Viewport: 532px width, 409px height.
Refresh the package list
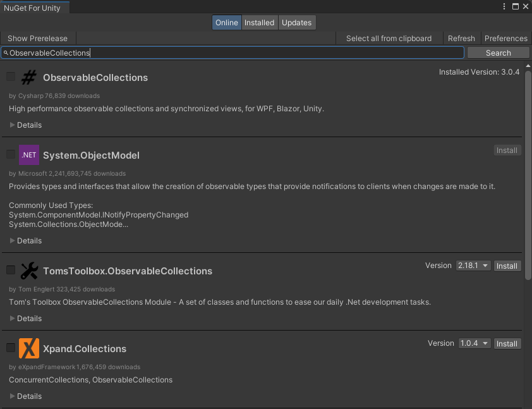point(461,39)
